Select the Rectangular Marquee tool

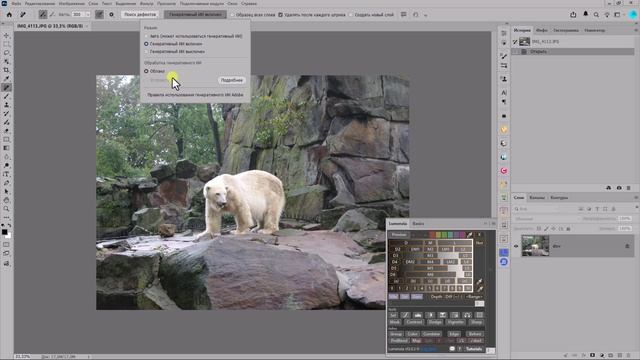(6, 44)
